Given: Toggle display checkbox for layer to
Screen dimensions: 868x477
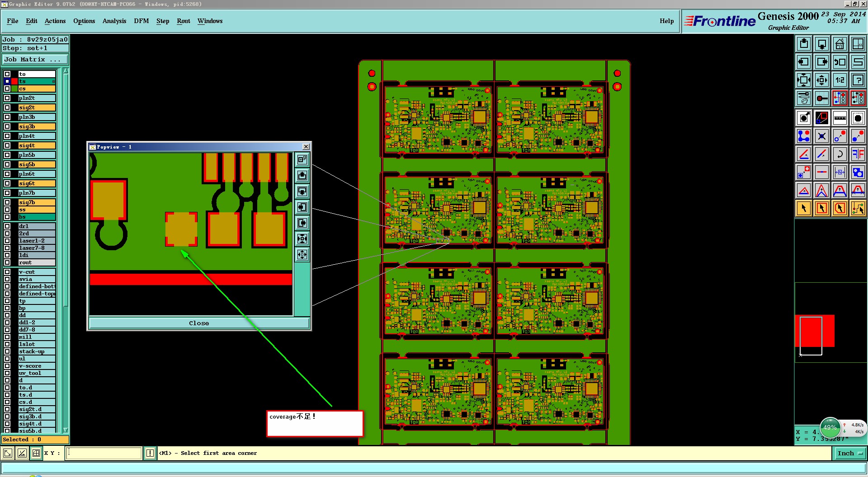Looking at the screenshot, I should coord(7,74).
